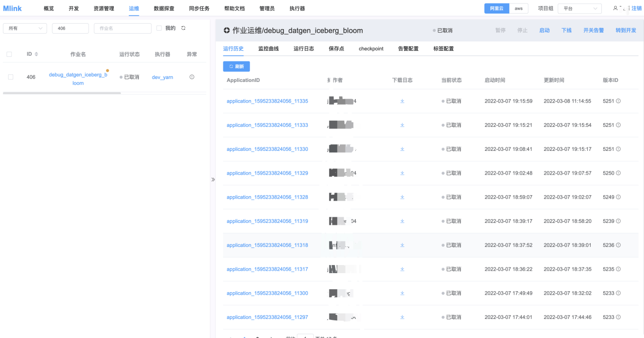Click the 刷新 button
Image resolution: width=644 pixels, height=338 pixels.
pos(236,66)
